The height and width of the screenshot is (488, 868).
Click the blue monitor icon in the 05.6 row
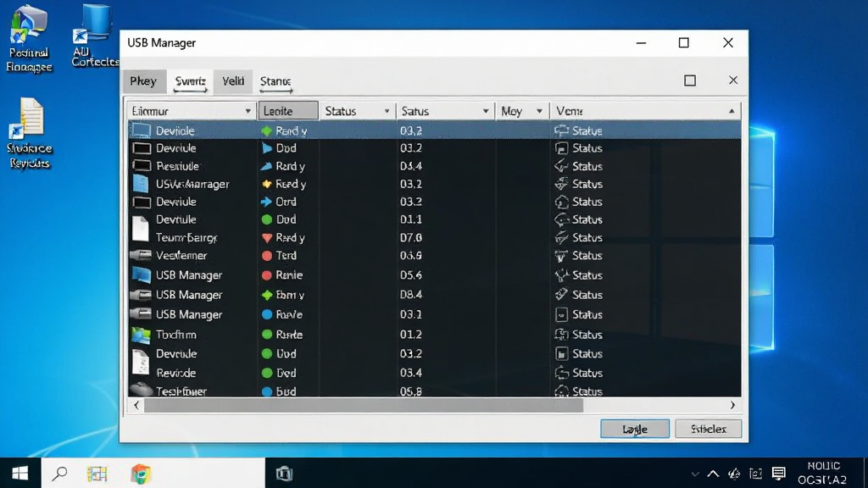[x=142, y=275]
